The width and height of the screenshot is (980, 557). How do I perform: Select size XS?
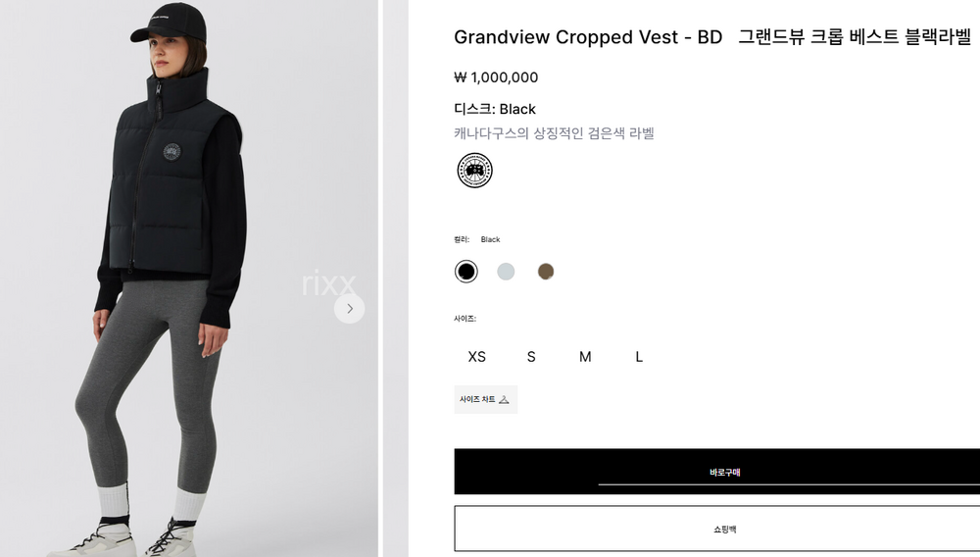click(476, 357)
